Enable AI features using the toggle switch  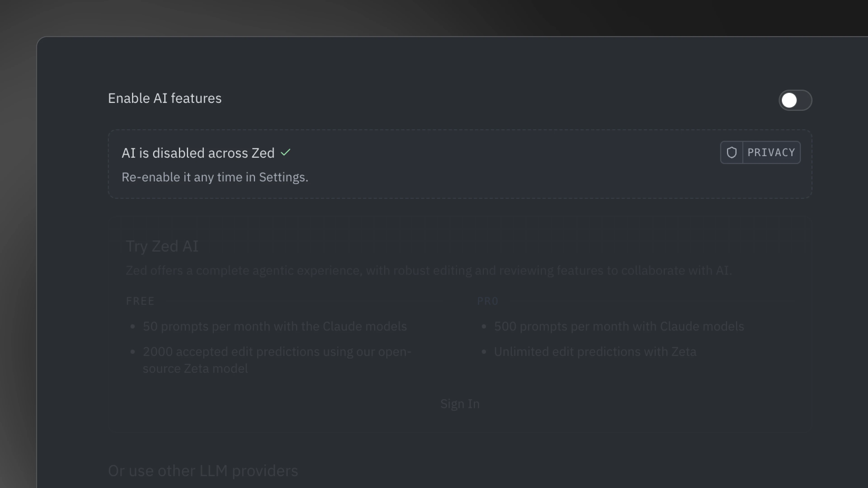(x=795, y=100)
